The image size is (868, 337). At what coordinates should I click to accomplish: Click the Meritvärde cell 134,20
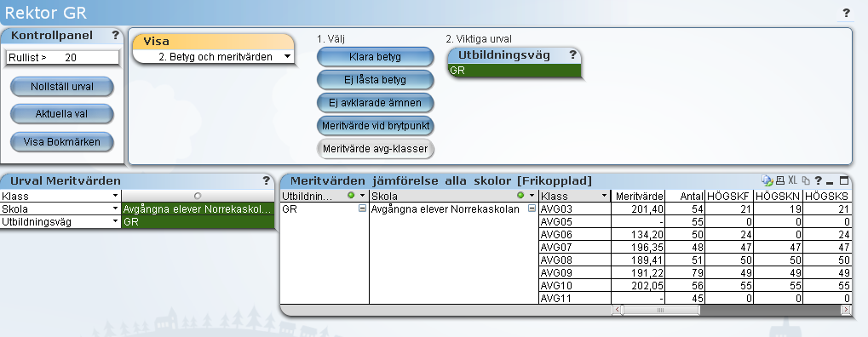(638, 234)
